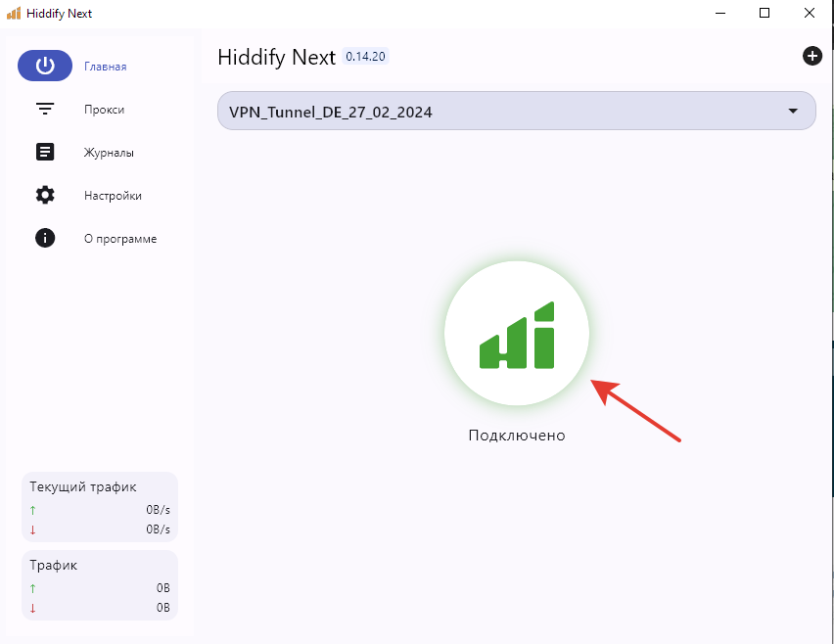834x644 pixels.
Task: Open the Прокси filter icon
Action: pyautogui.click(x=45, y=109)
